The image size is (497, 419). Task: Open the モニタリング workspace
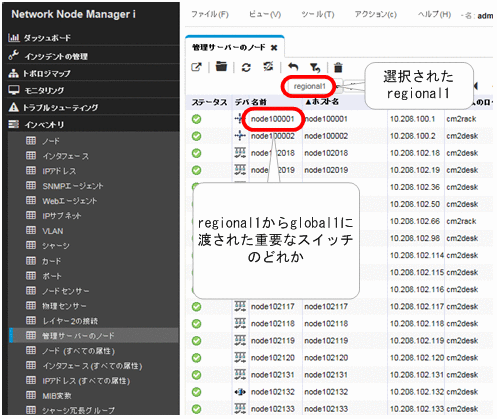coord(44,90)
